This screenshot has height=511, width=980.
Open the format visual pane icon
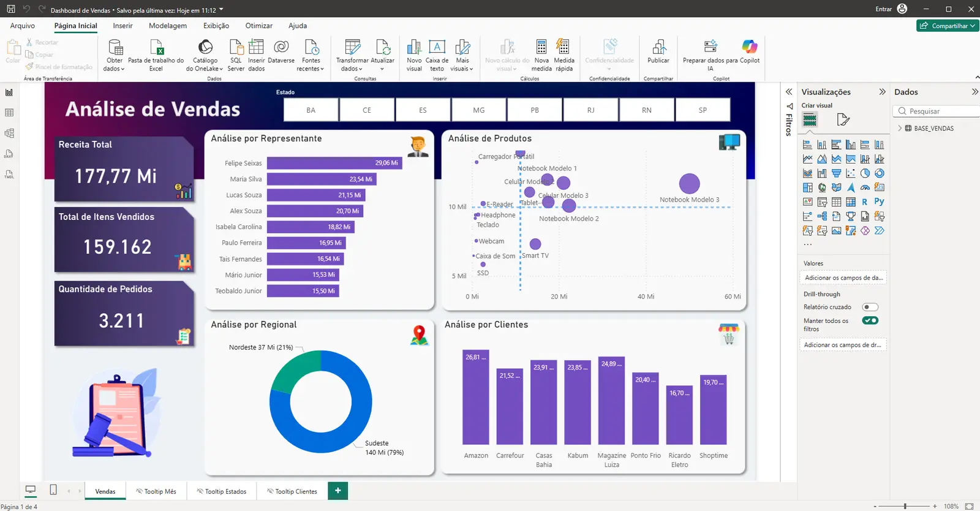pyautogui.click(x=843, y=119)
